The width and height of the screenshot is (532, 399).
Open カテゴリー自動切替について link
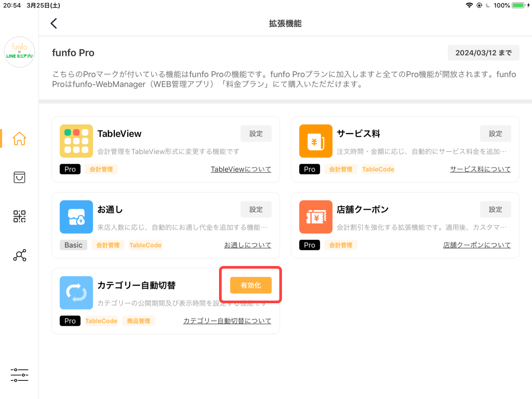pyautogui.click(x=227, y=321)
